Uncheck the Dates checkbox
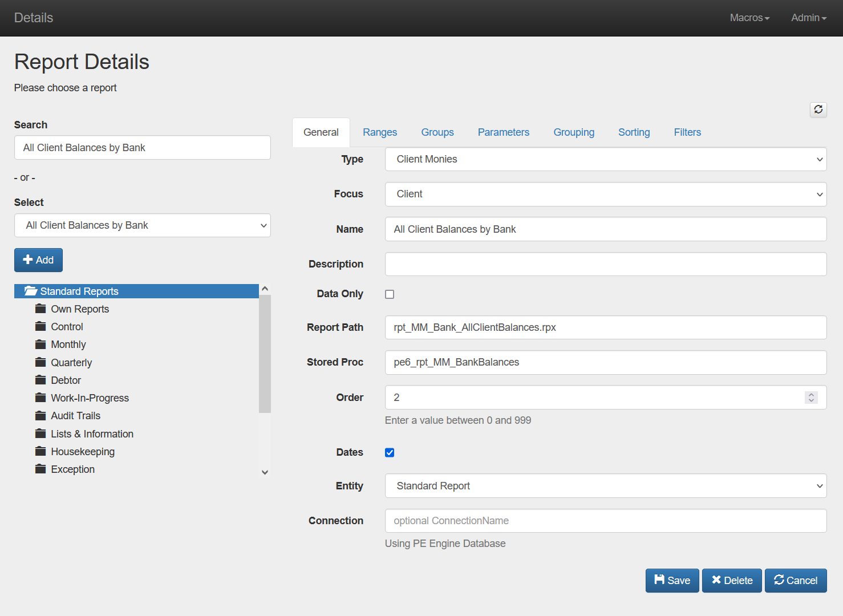Screen dimensions: 843x616 click(390, 452)
